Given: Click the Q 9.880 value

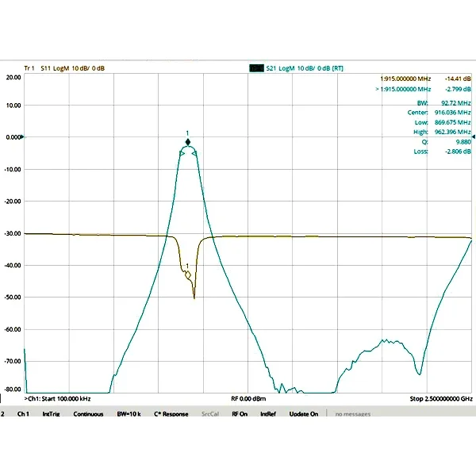Looking at the screenshot, I should [x=463, y=142].
